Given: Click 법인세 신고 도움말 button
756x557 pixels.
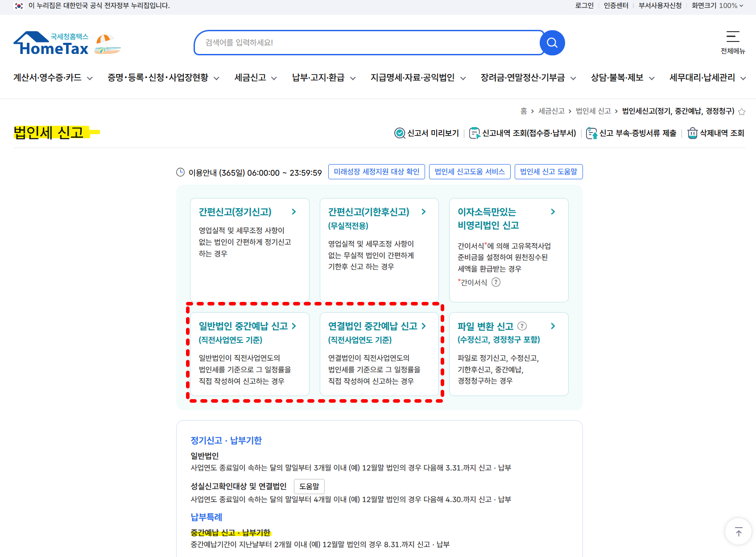Looking at the screenshot, I should coord(549,172).
